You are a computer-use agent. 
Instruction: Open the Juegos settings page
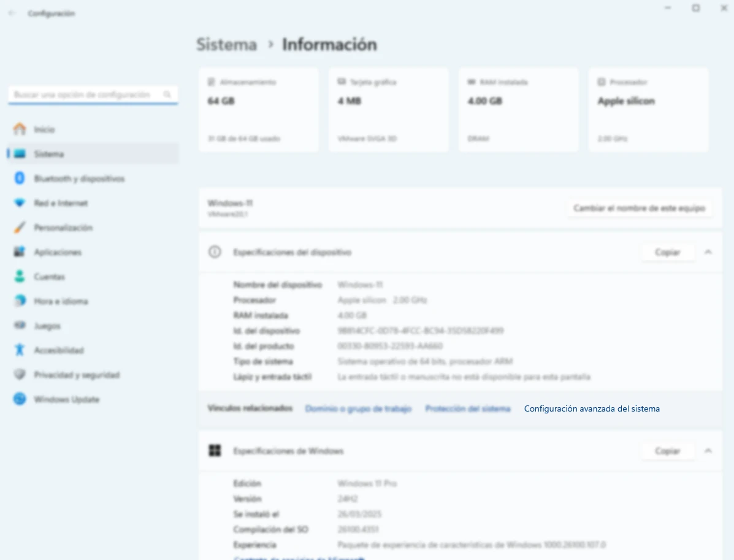click(47, 326)
